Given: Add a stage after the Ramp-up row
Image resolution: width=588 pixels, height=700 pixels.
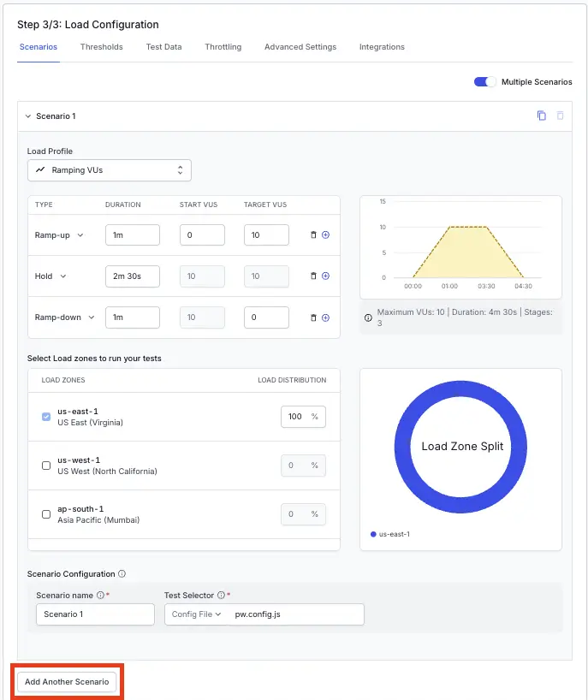Looking at the screenshot, I should (x=325, y=234).
